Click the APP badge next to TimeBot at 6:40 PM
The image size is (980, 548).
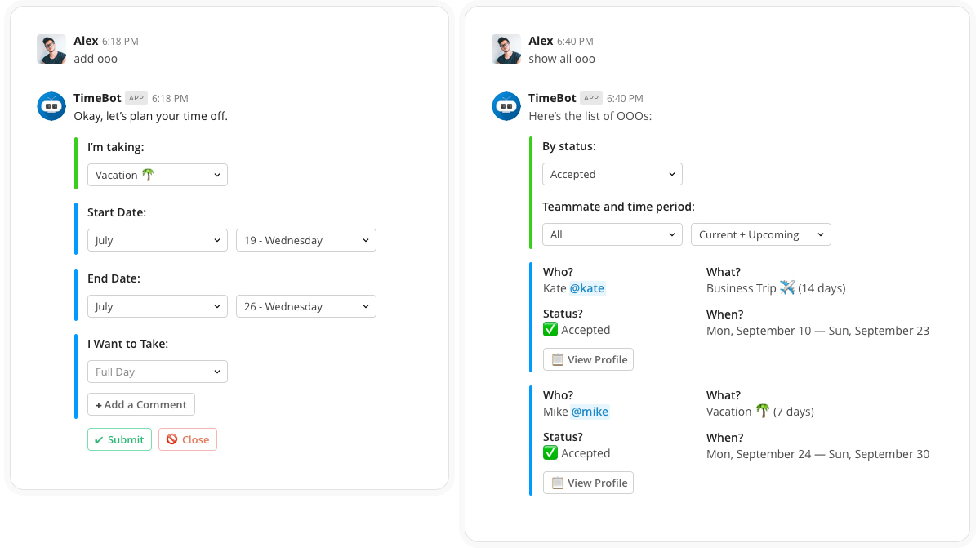coord(591,98)
